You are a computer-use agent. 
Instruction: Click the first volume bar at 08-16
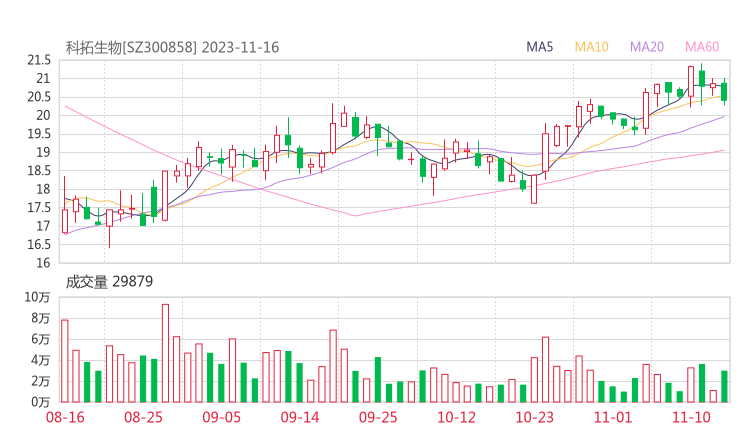[65, 361]
